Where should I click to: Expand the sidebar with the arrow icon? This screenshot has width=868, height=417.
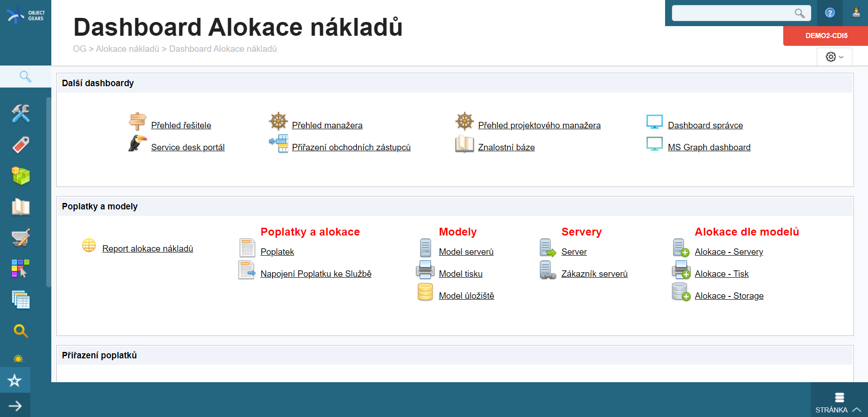point(15,406)
